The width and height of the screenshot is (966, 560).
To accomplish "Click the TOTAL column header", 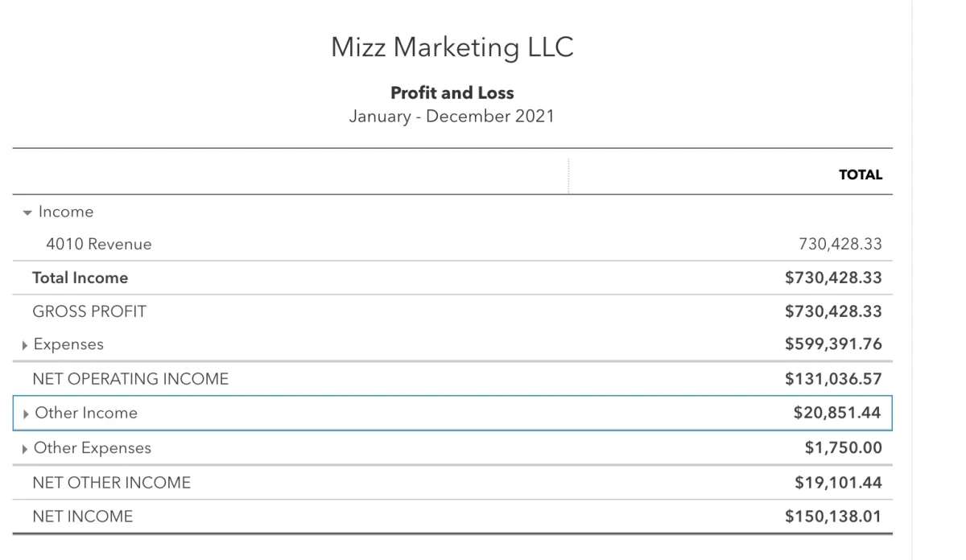I will [860, 175].
